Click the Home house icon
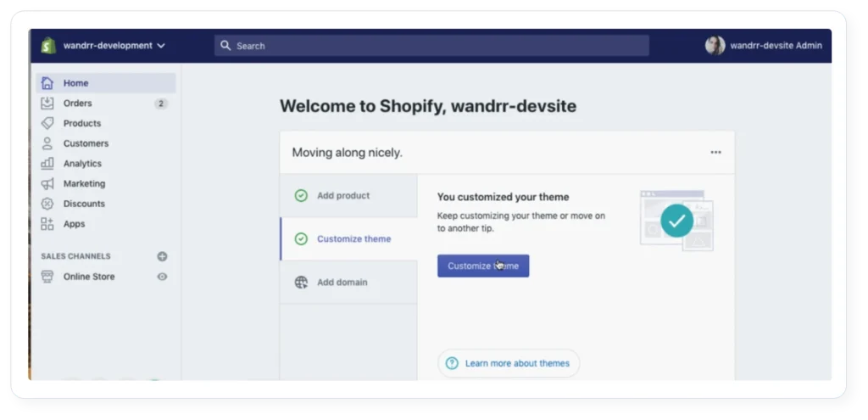Screen dimensions: 868x420 [x=47, y=83]
